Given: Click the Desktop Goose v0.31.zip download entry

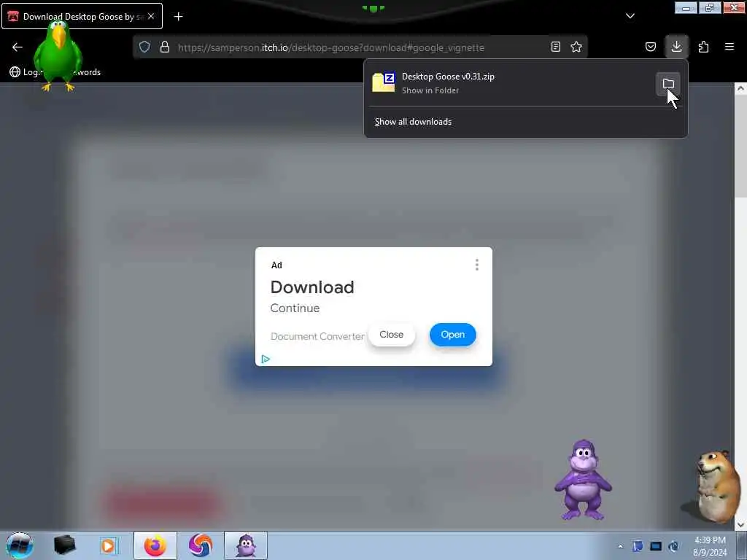Looking at the screenshot, I should [x=510, y=83].
